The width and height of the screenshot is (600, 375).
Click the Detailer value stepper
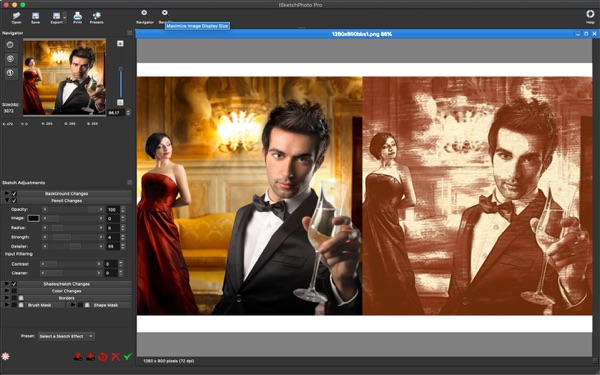click(122, 246)
